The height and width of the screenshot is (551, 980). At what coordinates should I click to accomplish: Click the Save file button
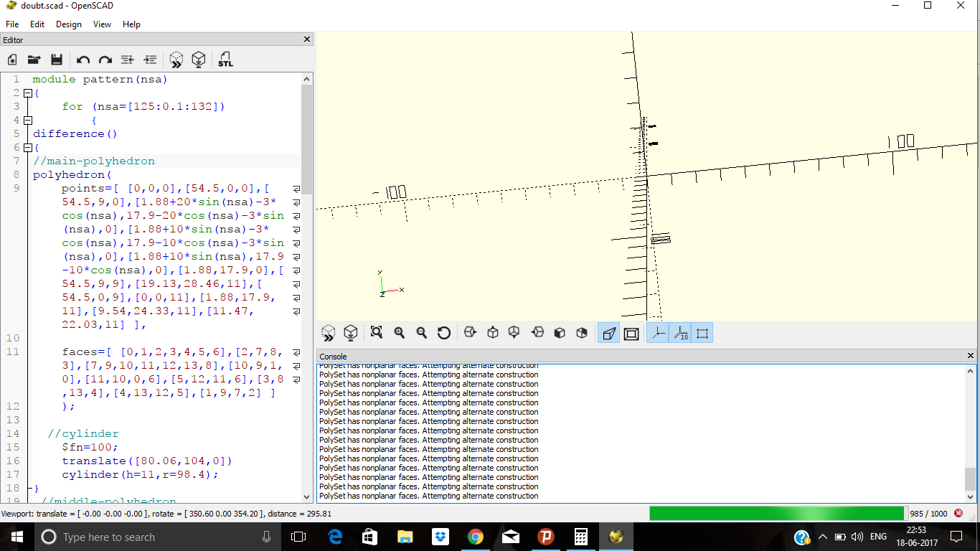click(x=57, y=60)
